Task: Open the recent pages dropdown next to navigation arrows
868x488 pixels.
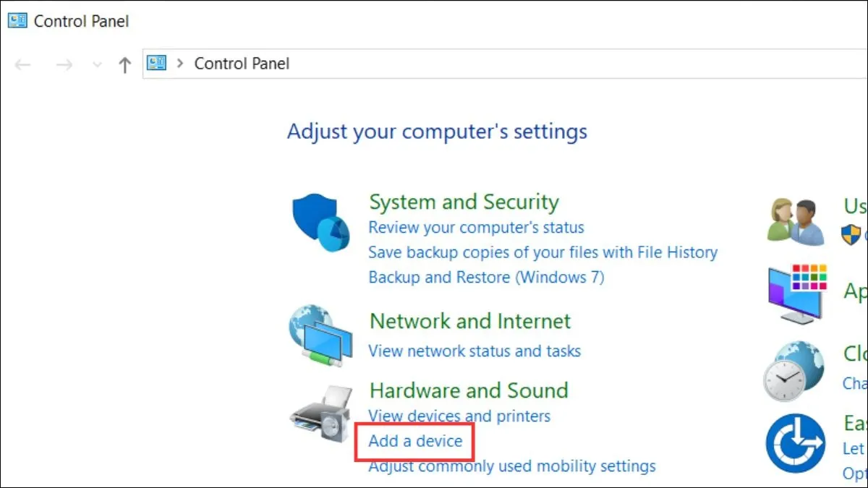Action: [96, 64]
